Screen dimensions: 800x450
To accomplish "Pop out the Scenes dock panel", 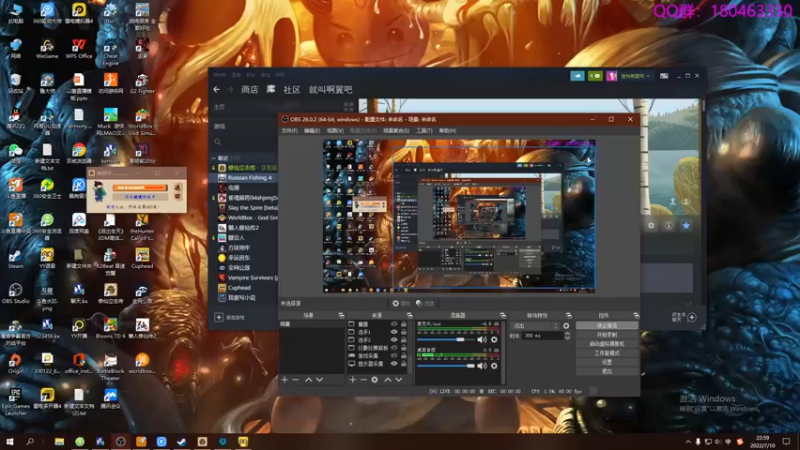I will point(341,315).
